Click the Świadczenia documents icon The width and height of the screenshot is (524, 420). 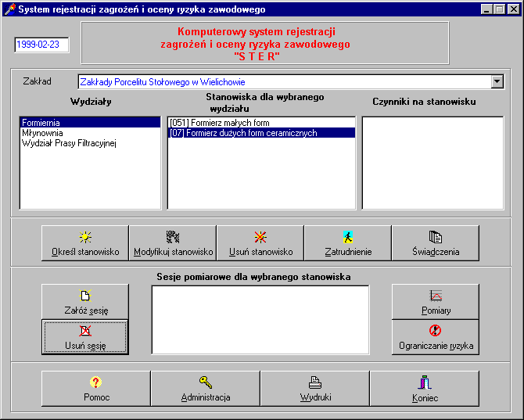tap(435, 237)
